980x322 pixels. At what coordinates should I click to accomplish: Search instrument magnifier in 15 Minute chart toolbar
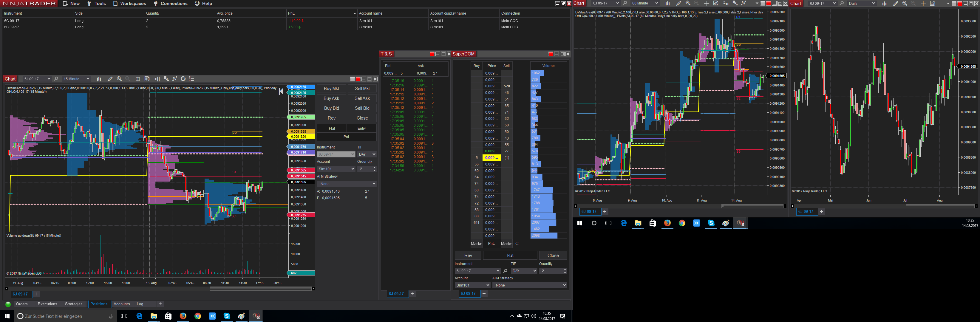[x=56, y=79]
